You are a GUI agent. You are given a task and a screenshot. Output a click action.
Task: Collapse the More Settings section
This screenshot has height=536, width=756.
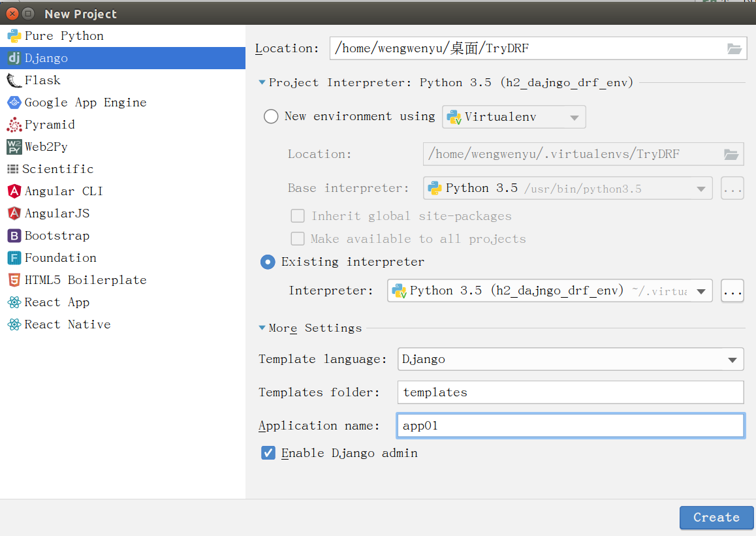coord(262,328)
